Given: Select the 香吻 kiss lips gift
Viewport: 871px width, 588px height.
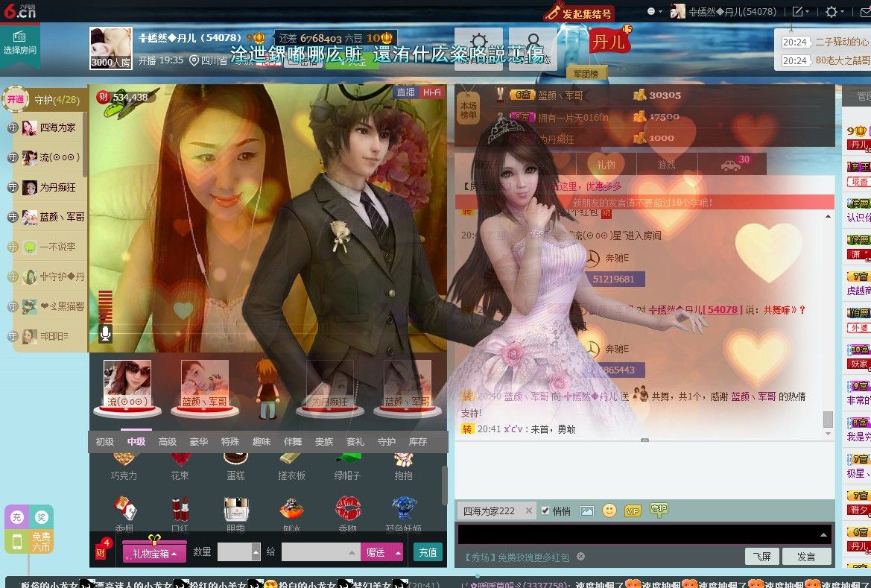Looking at the screenshot, I should click(x=348, y=514).
